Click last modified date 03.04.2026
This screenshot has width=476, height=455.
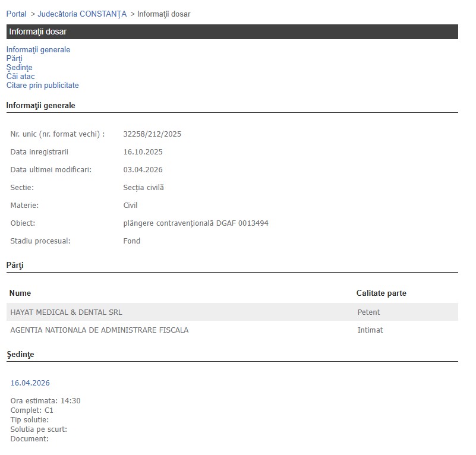pos(143,170)
